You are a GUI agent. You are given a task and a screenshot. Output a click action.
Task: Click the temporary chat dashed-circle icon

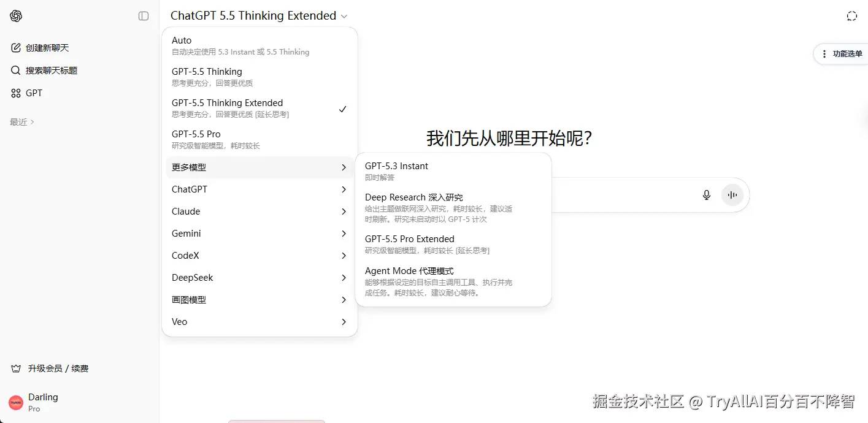tap(851, 16)
